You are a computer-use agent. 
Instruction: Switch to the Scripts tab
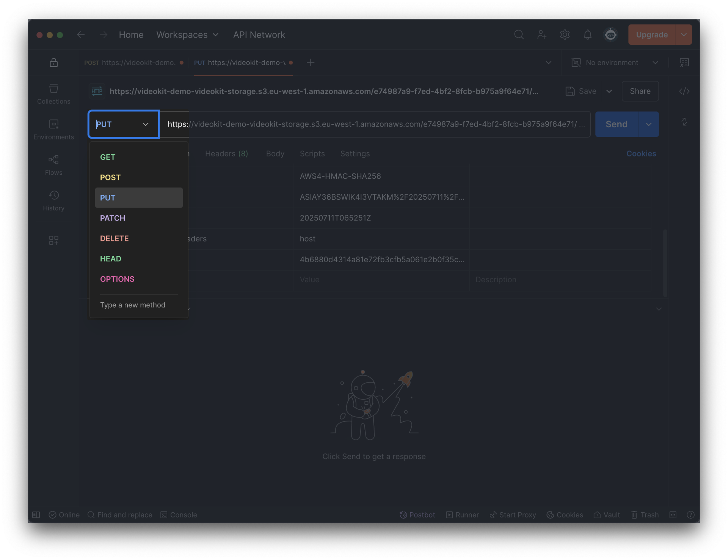(312, 153)
